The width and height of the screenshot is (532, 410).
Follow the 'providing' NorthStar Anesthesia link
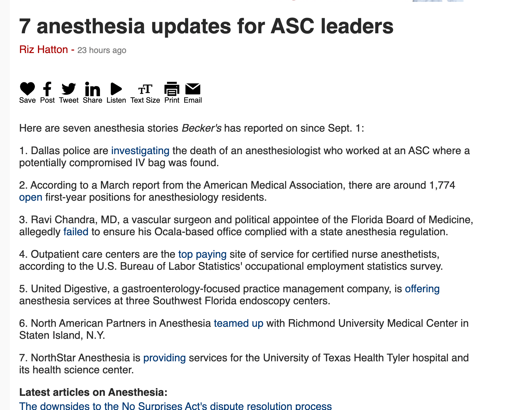pos(164,358)
